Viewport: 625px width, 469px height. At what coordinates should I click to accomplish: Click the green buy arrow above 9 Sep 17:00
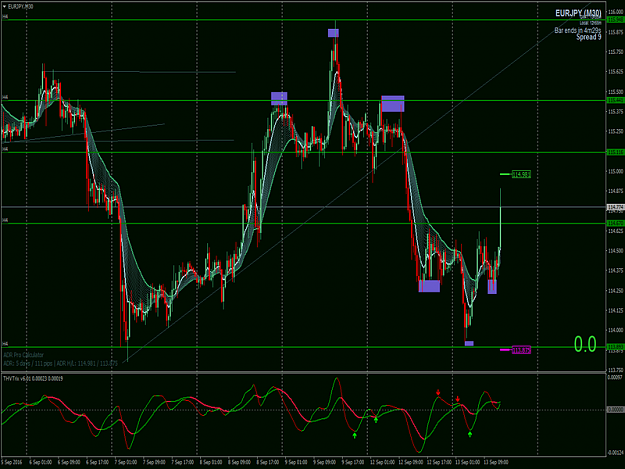pos(355,436)
